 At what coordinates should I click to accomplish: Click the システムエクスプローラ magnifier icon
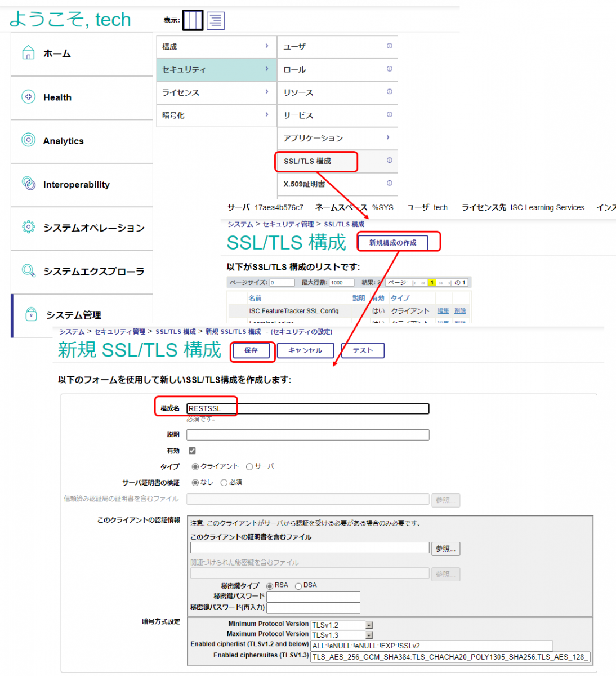pos(28,271)
